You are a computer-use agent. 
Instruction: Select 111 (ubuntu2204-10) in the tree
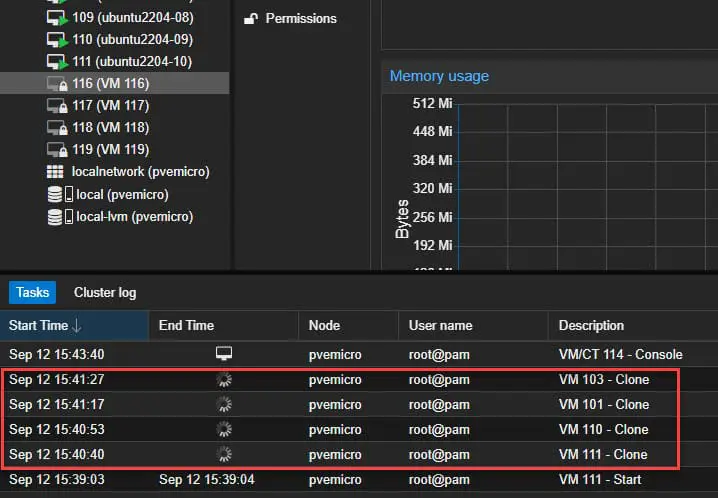pyautogui.click(x=132, y=62)
